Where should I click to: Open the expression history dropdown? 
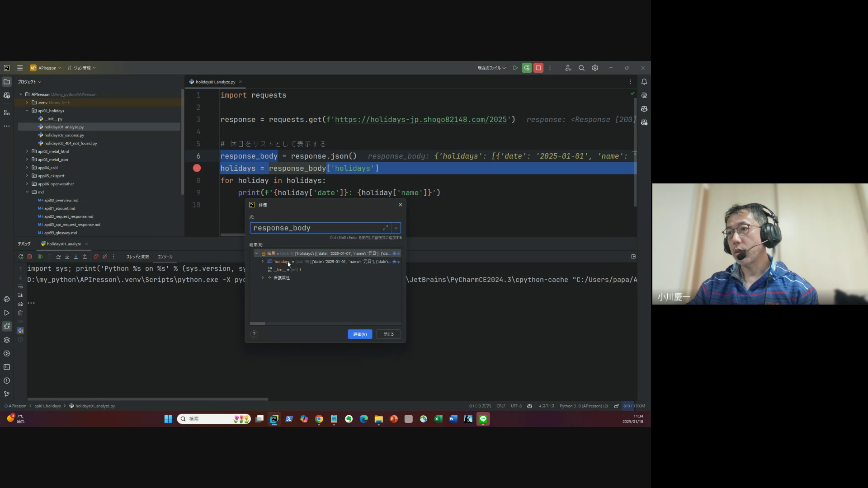(396, 228)
